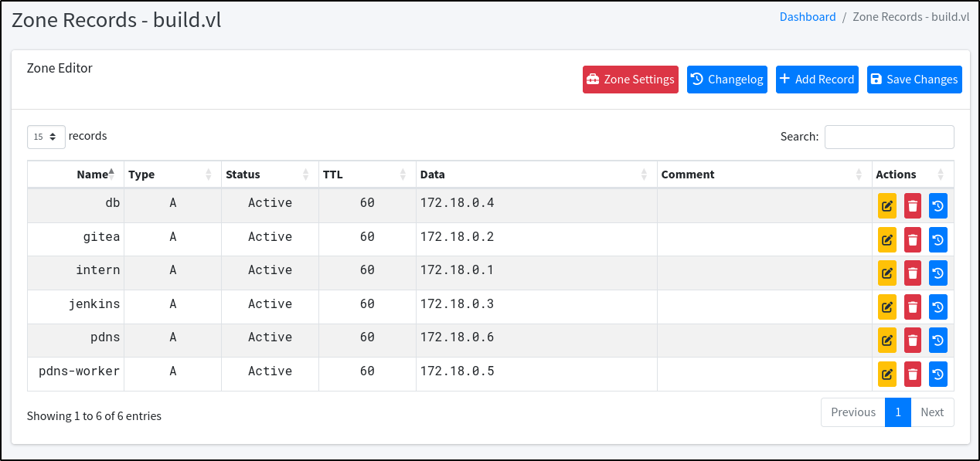Edit the pdns-worker record
This screenshot has width=980, height=461.
point(887,375)
